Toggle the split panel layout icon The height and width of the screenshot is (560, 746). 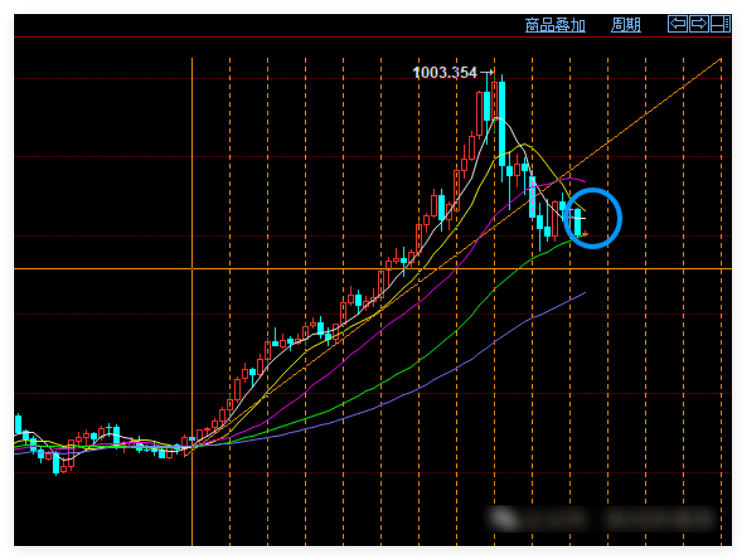point(720,24)
